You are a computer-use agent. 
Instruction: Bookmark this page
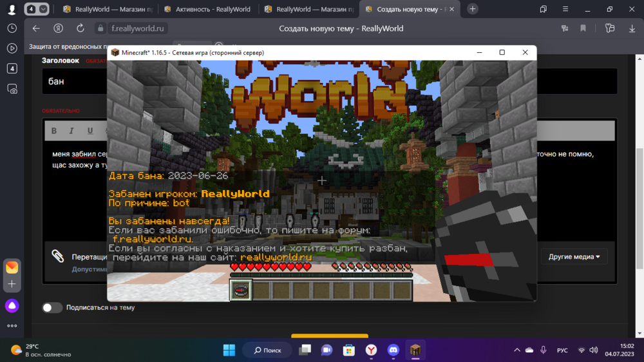coord(583,28)
